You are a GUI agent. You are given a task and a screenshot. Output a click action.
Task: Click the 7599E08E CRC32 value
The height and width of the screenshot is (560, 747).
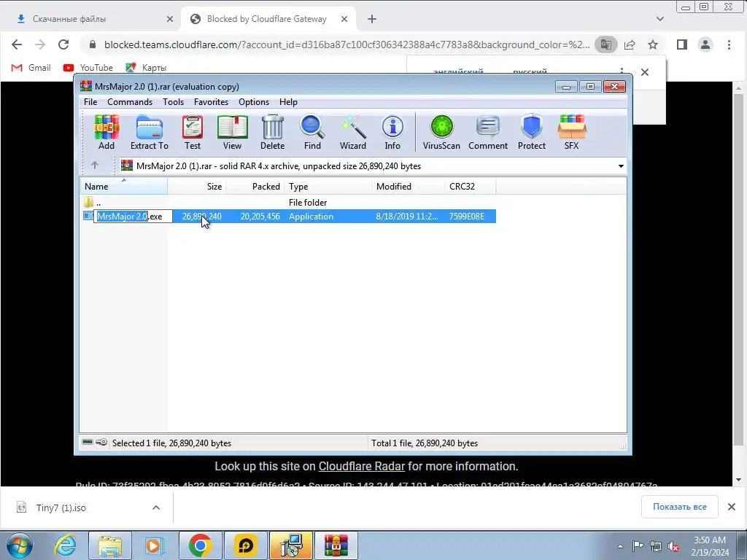point(466,216)
